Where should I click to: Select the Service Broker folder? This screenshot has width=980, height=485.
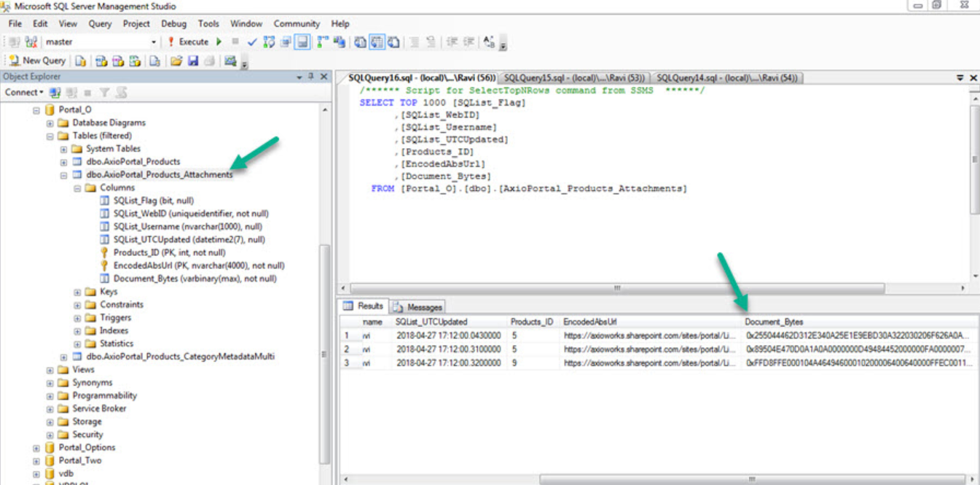[x=99, y=409]
